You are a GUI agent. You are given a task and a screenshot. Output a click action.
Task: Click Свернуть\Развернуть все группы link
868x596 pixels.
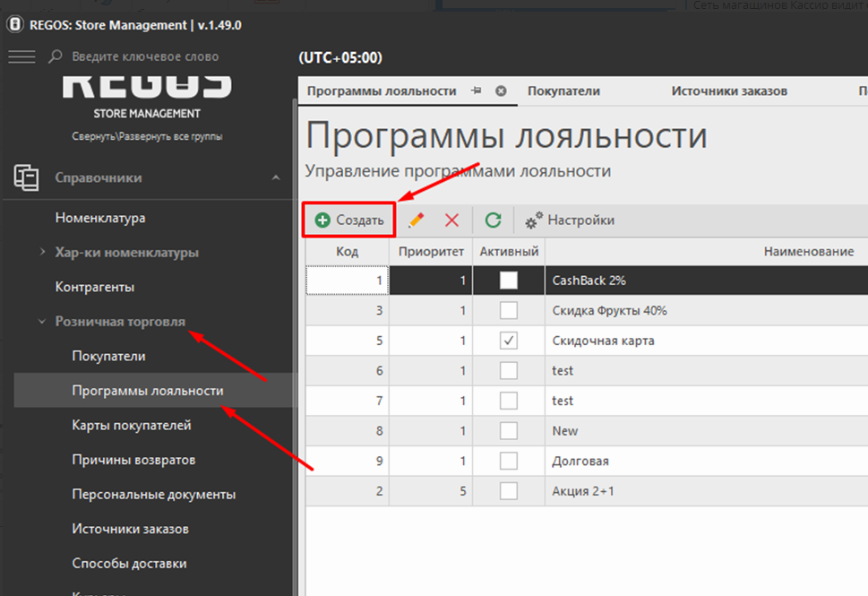tap(147, 136)
